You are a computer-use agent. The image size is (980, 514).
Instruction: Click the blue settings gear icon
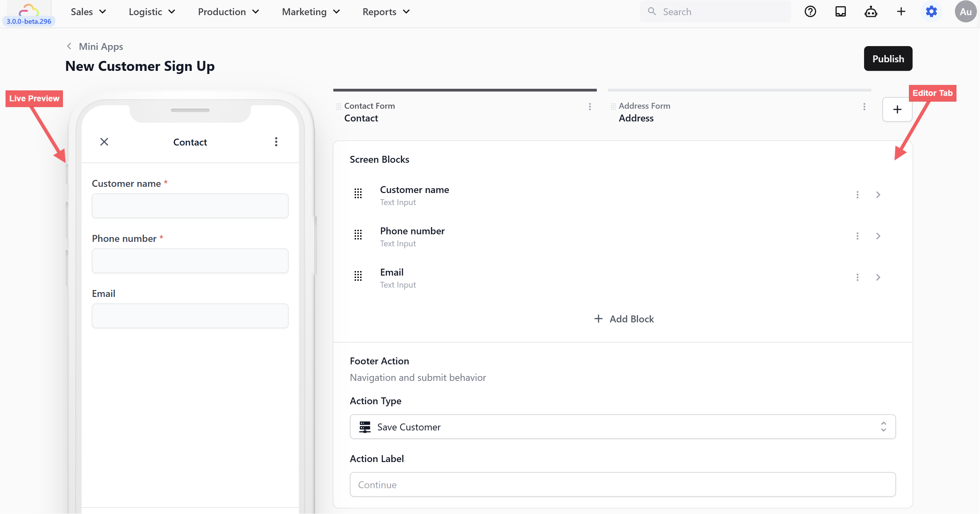931,12
